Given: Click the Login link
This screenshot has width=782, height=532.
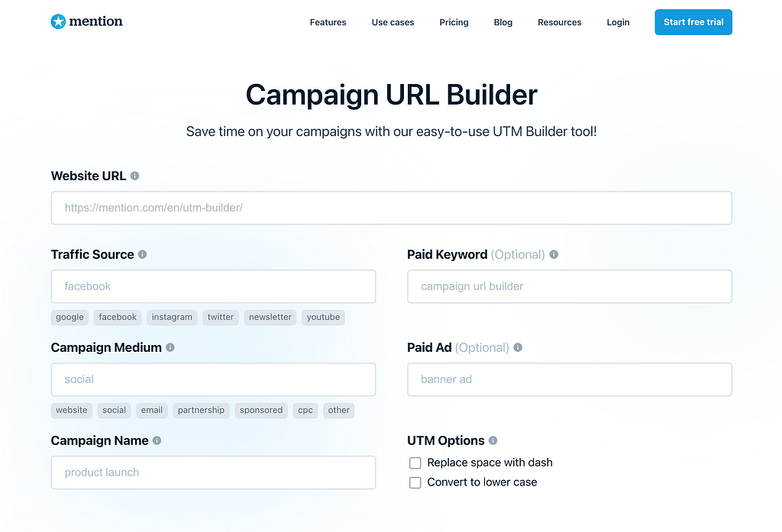Looking at the screenshot, I should point(618,22).
